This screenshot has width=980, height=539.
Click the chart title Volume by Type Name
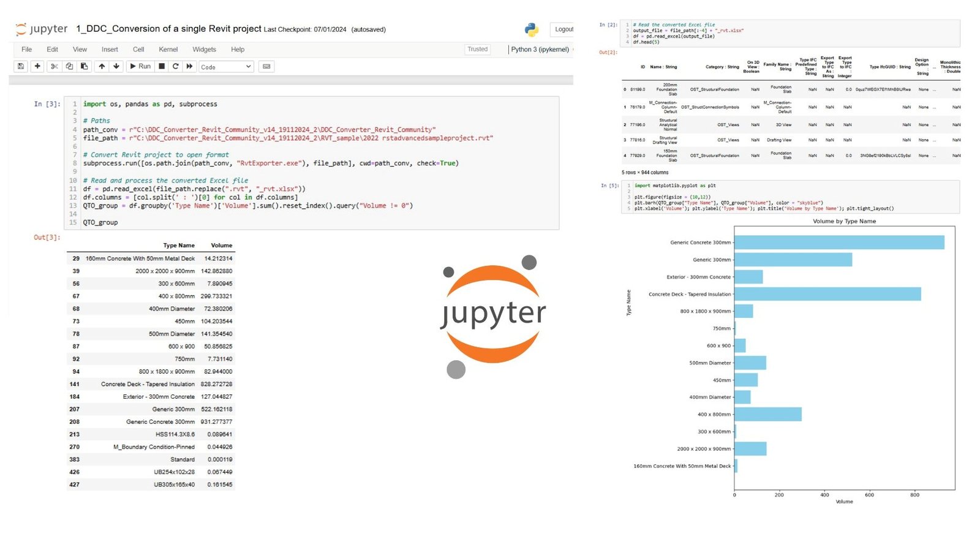point(844,221)
